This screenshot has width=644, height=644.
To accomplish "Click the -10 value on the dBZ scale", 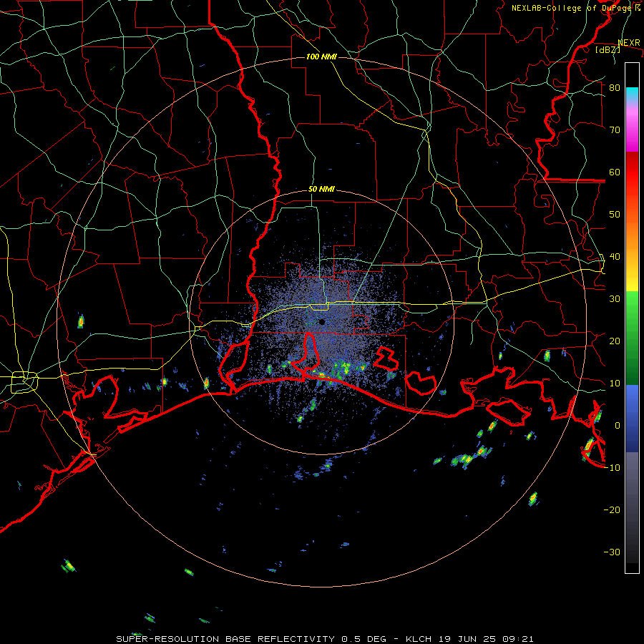I will point(612,468).
